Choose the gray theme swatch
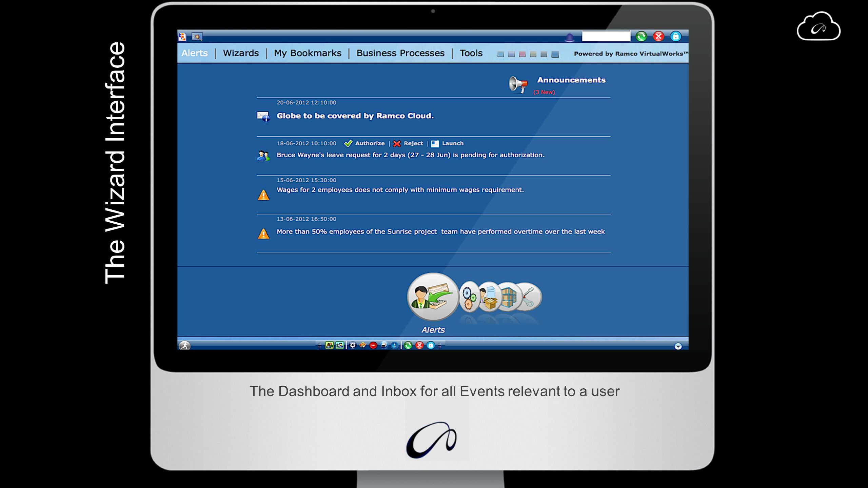This screenshot has height=488, width=868. 544,54
